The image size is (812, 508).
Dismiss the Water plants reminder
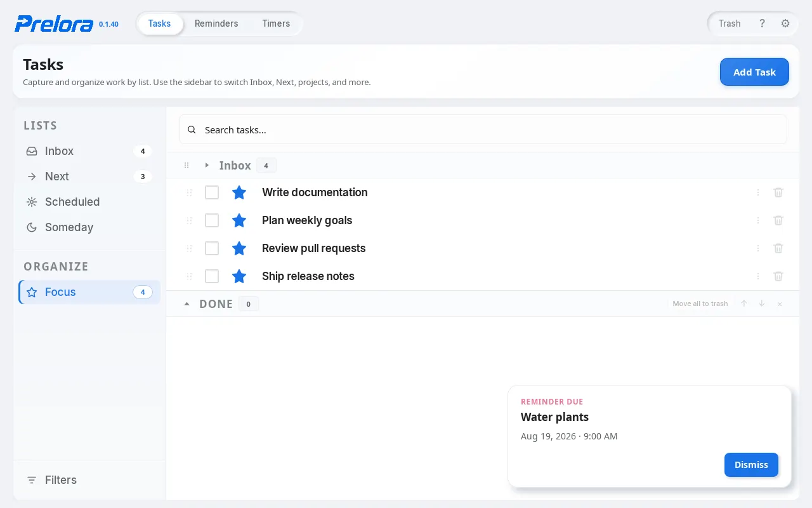pyautogui.click(x=751, y=465)
